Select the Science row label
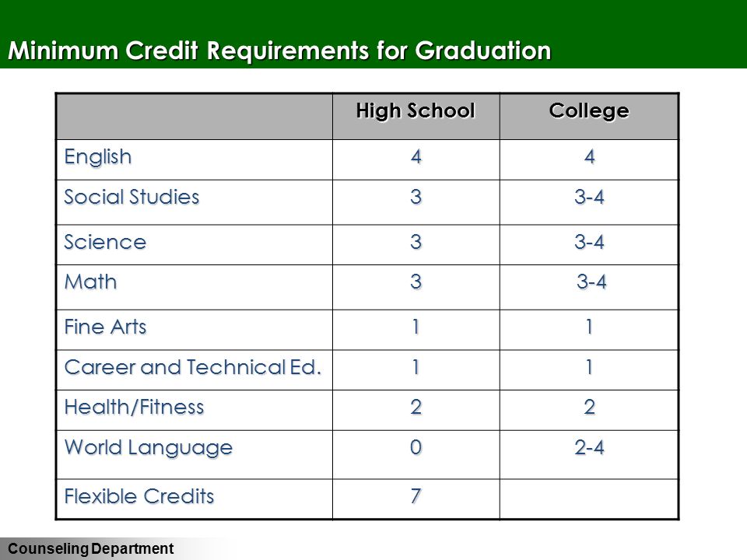This screenshot has width=747, height=560. [x=105, y=242]
